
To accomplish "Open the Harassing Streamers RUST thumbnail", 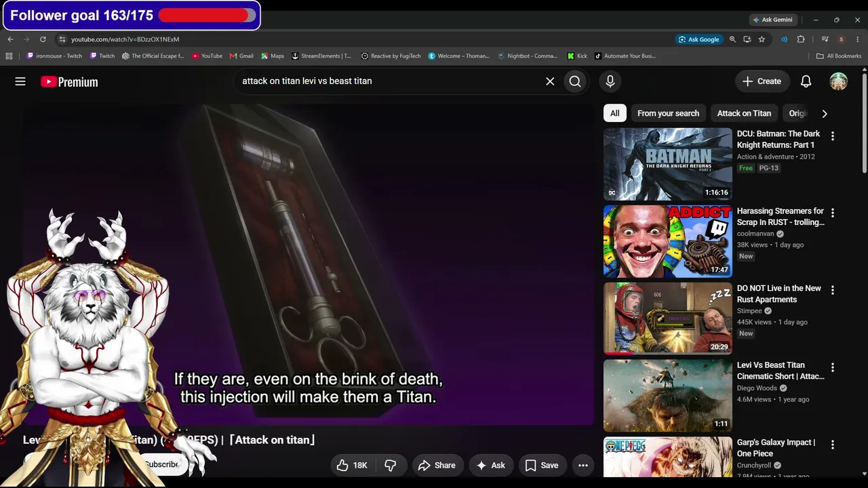I will 668,241.
